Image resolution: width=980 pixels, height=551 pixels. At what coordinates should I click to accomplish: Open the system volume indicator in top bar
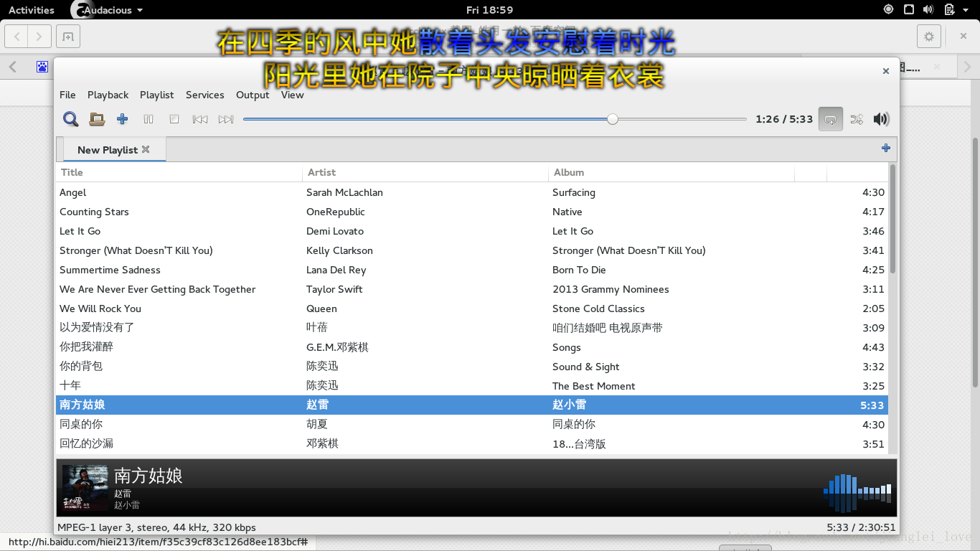[x=928, y=10]
